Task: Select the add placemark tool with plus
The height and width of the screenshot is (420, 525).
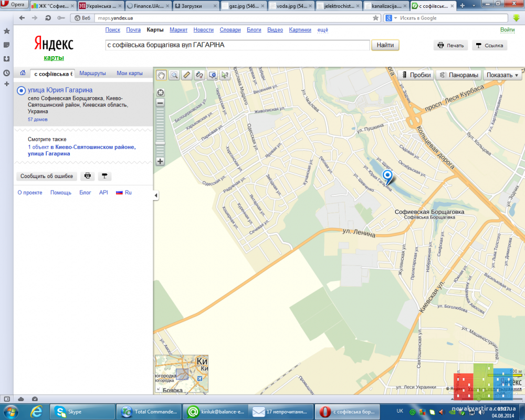Action: click(212, 75)
